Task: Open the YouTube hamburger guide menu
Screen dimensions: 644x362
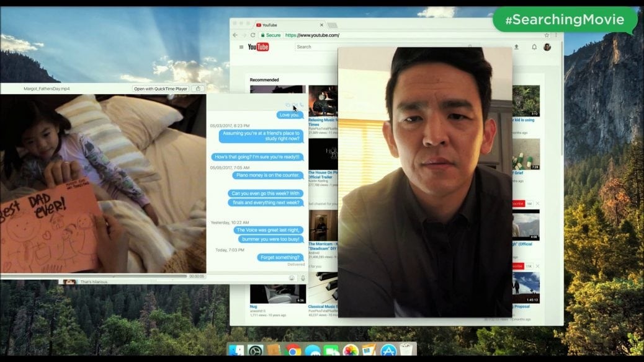Action: click(241, 47)
